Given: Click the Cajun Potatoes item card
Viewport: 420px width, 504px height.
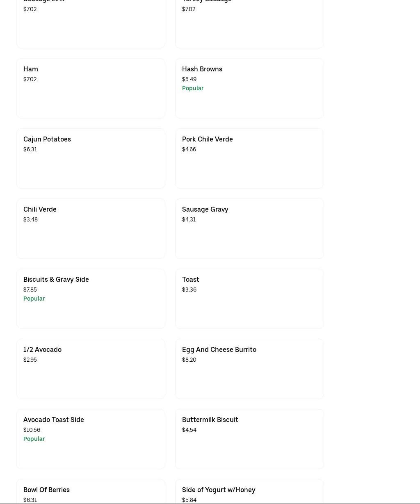Looking at the screenshot, I should 91,158.
